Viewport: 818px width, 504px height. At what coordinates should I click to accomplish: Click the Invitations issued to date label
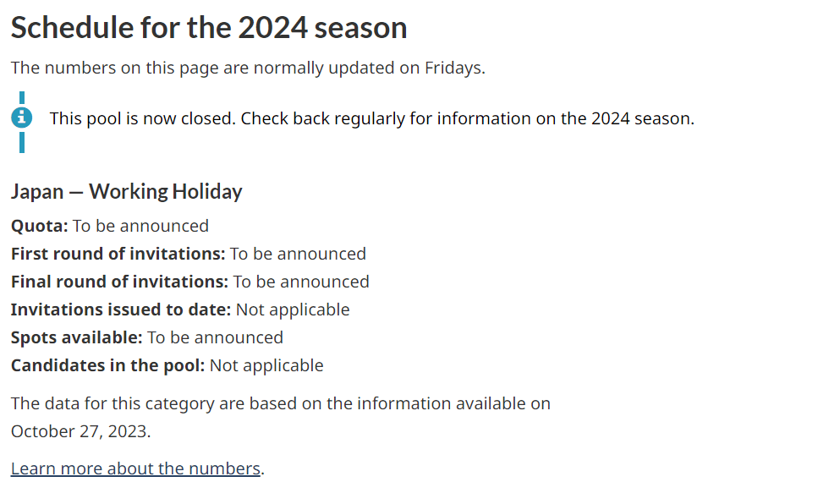121,310
